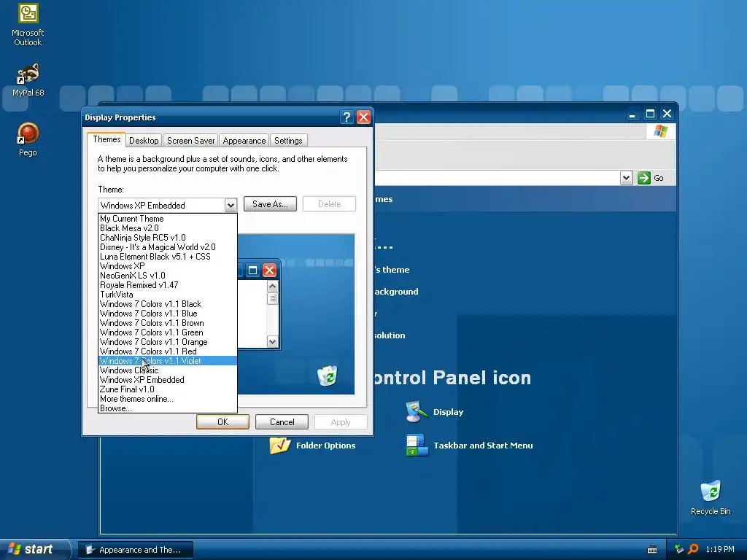Select the Themes tab
The image size is (747, 560).
[107, 139]
